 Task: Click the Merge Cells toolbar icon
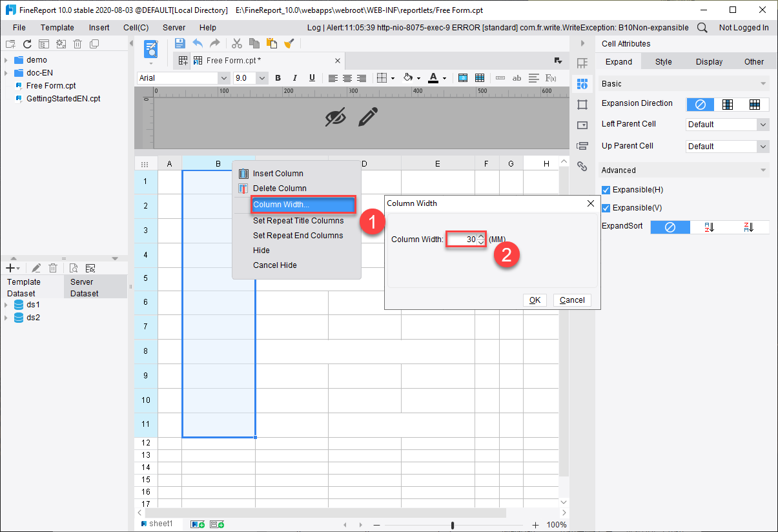pos(463,78)
